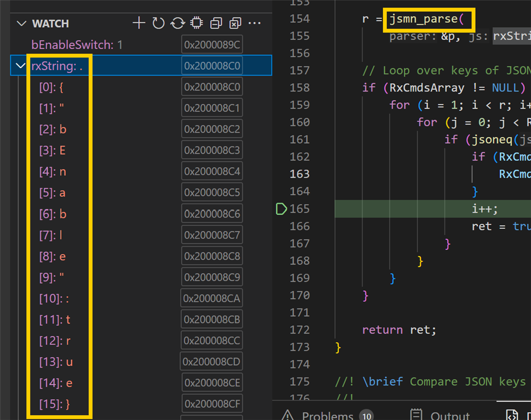Image resolution: width=531 pixels, height=420 pixels.
Task: Select rxString element [3] with value E
Action: pyautogui.click(x=52, y=151)
